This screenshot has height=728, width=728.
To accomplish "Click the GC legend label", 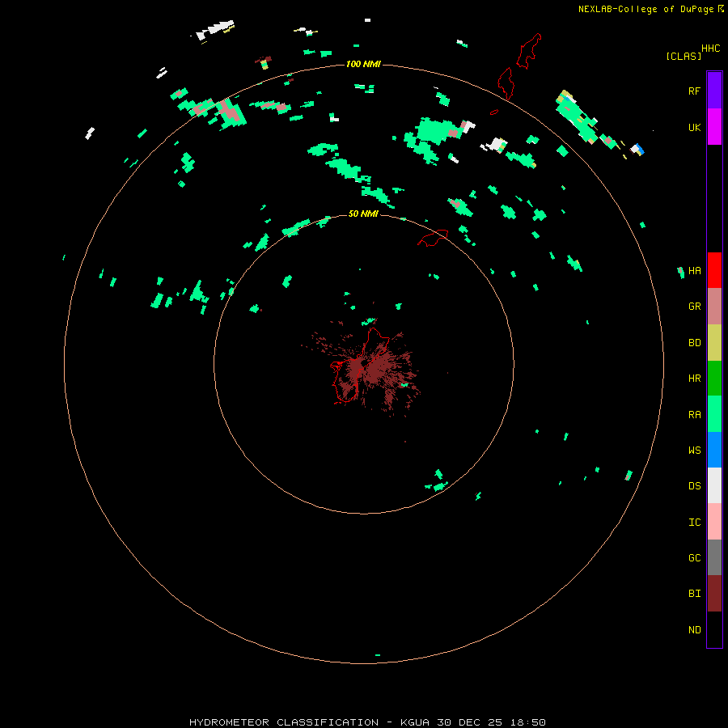I will [x=694, y=558].
